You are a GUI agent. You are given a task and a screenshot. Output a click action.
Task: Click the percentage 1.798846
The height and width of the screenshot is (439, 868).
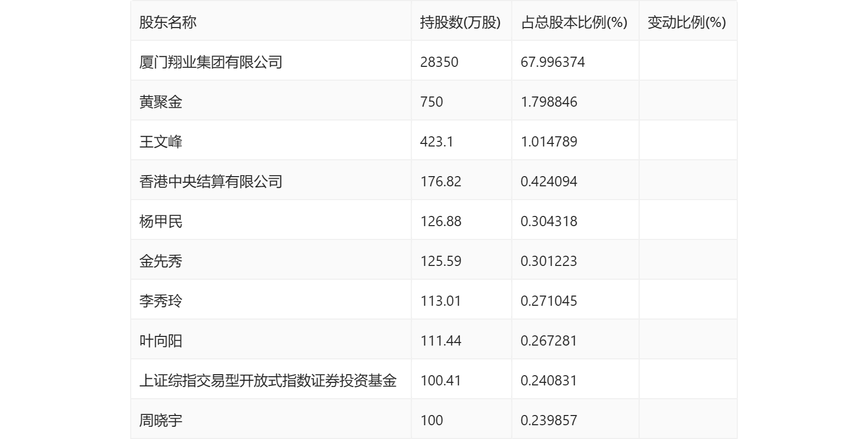point(549,102)
